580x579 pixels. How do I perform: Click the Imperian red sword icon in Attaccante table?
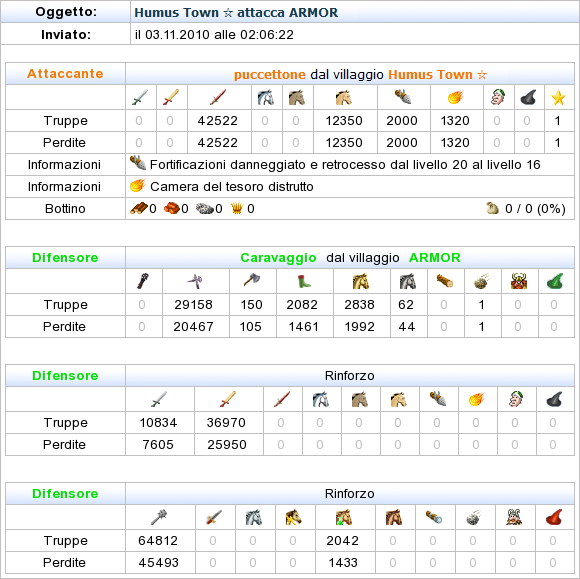click(218, 97)
